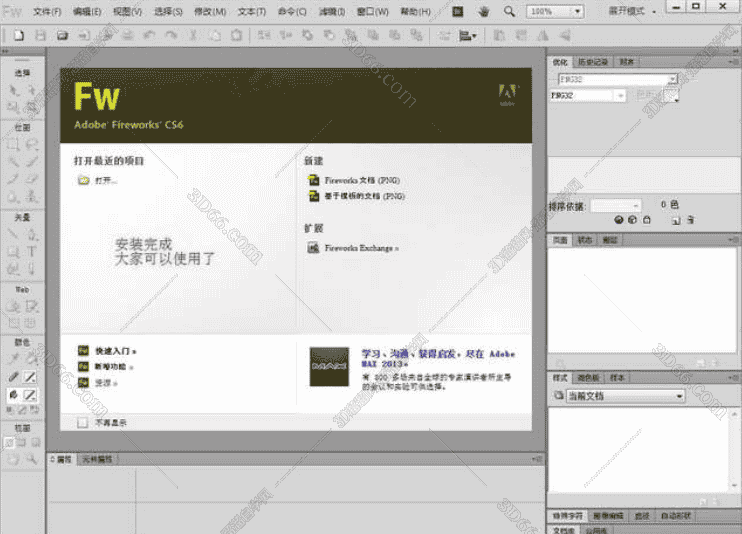Select the Marquee tool in the tools panel

(14, 144)
